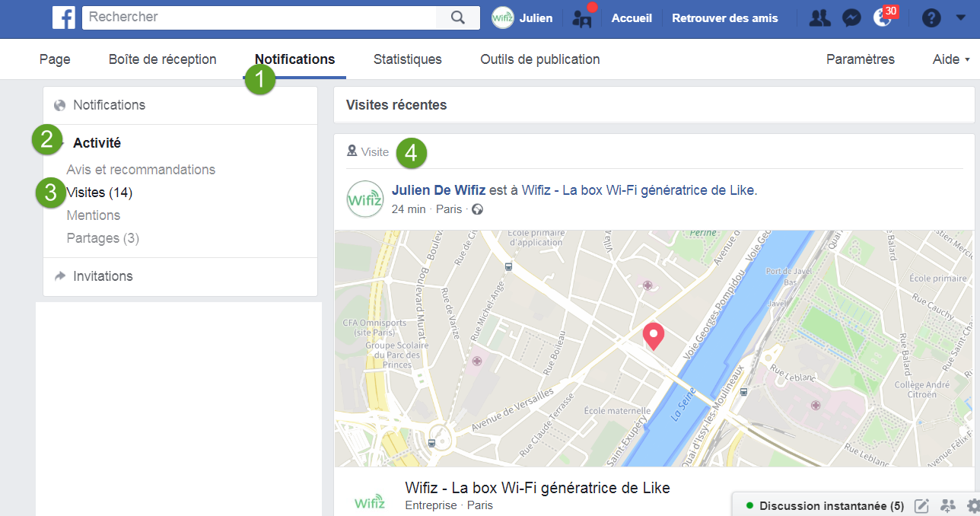Open notifications globe showing 30 alerts
980x516 pixels.
[x=883, y=18]
